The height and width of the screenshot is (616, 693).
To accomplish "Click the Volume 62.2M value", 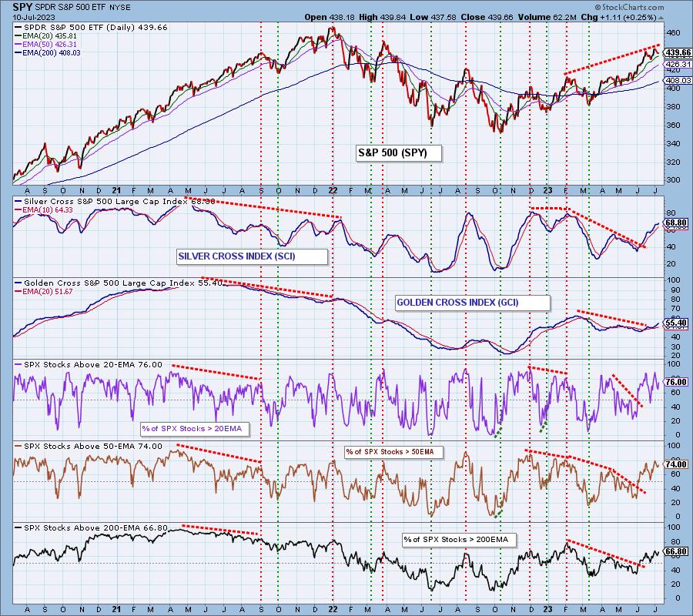I will pyautogui.click(x=546, y=17).
